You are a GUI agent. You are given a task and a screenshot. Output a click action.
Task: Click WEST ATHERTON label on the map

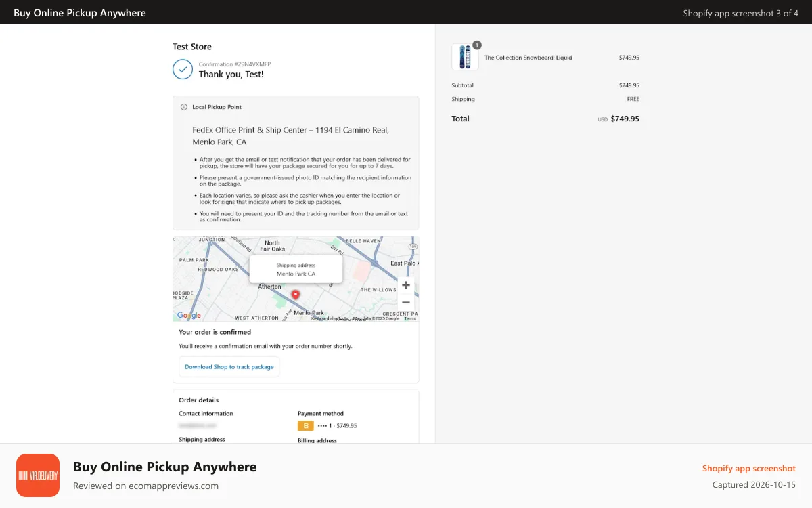tap(256, 318)
